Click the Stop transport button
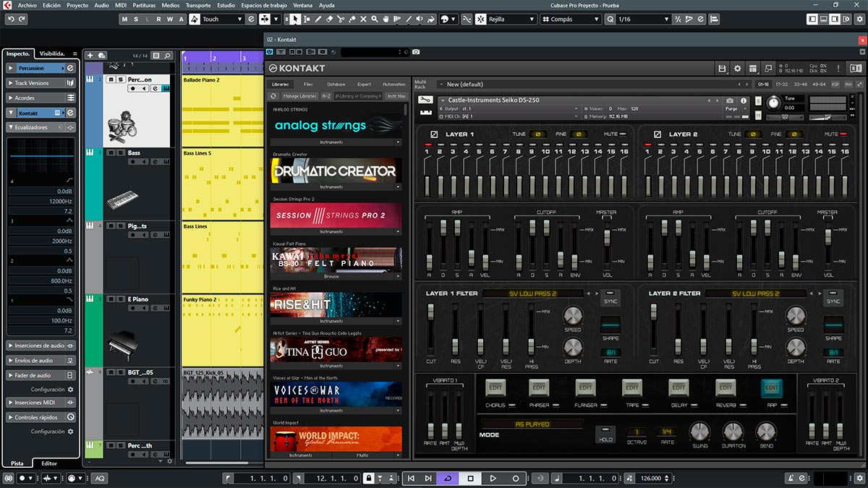The height and width of the screenshot is (488, 868). [470, 478]
